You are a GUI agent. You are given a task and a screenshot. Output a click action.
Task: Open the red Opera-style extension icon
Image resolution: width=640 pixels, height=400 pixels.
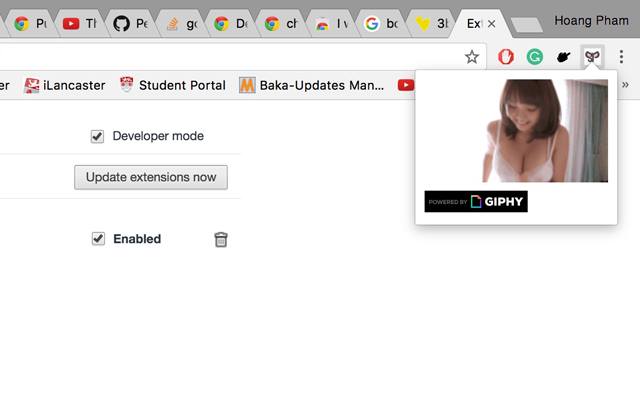[x=506, y=57]
